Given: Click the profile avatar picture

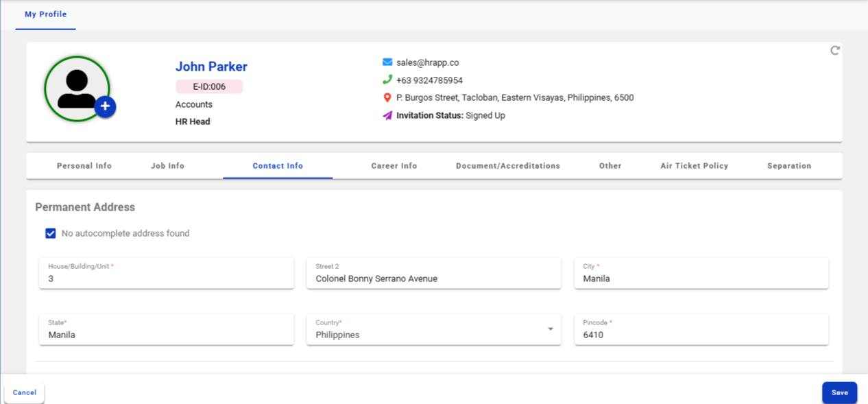Looking at the screenshot, I should tap(76, 89).
